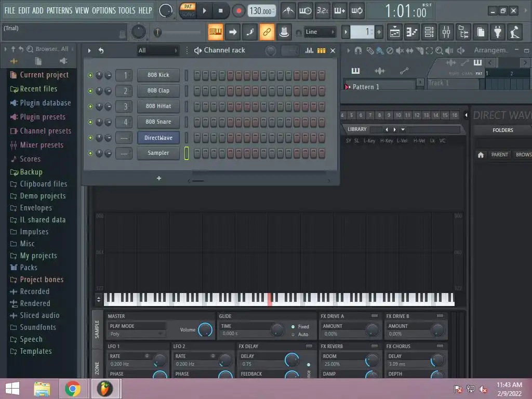The height and width of the screenshot is (399, 532).
Task: Toggle PAT/SONG mode switch
Action: [188, 10]
